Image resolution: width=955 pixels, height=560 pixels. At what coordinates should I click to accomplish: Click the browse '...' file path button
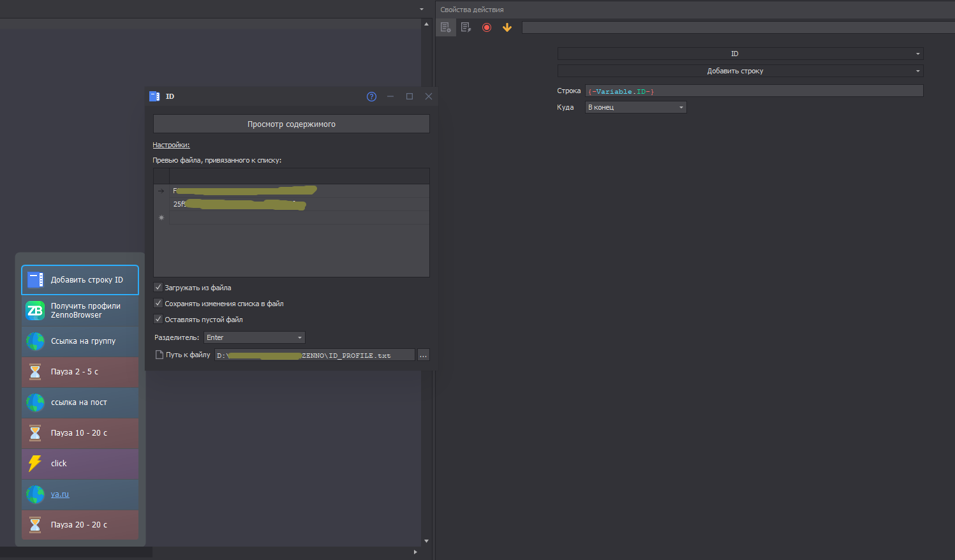(x=423, y=355)
